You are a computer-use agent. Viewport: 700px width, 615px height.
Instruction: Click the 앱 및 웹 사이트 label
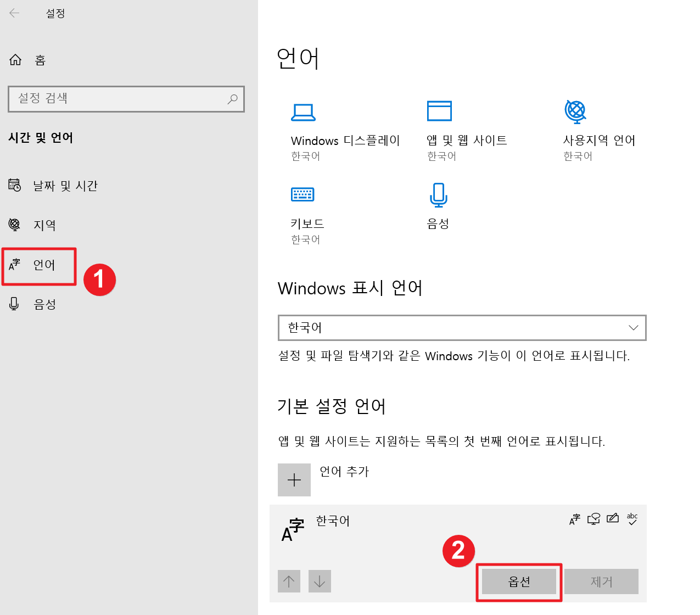(467, 141)
